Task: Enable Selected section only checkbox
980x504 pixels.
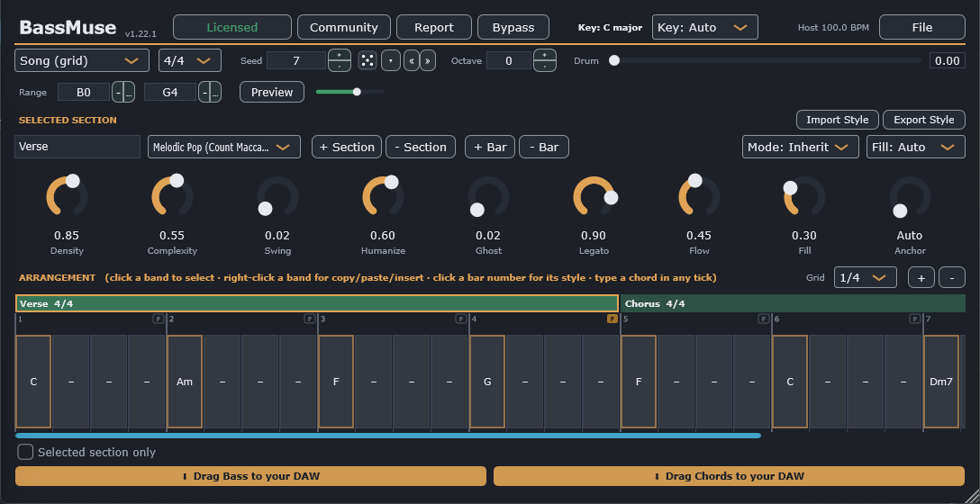Action: [25, 452]
